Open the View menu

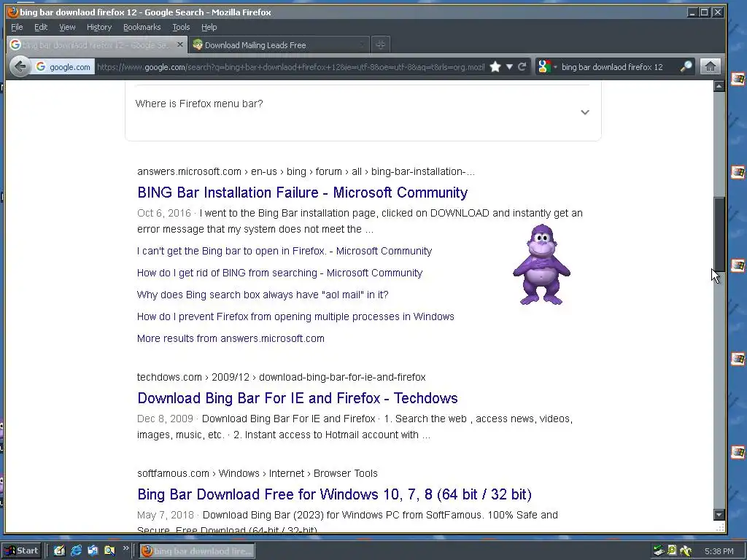tap(67, 27)
